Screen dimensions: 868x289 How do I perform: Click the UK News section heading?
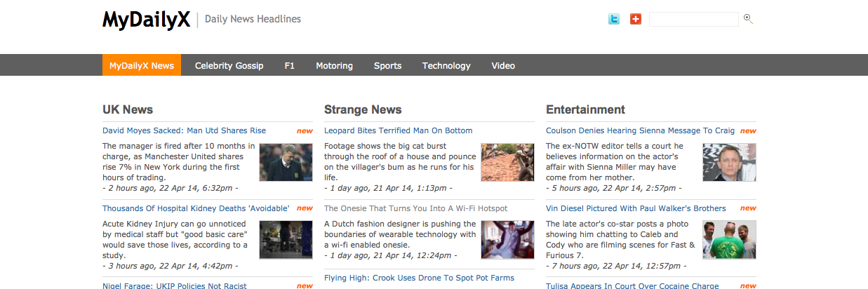(128, 109)
